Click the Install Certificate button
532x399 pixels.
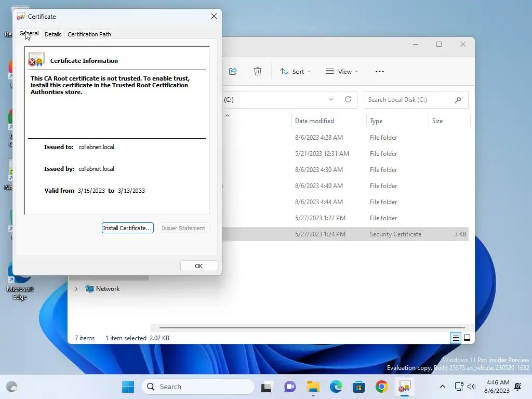point(128,228)
